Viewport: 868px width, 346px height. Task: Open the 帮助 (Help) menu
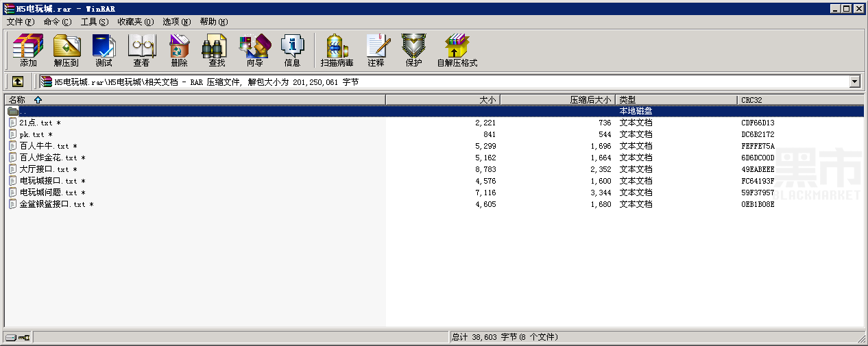tap(214, 22)
